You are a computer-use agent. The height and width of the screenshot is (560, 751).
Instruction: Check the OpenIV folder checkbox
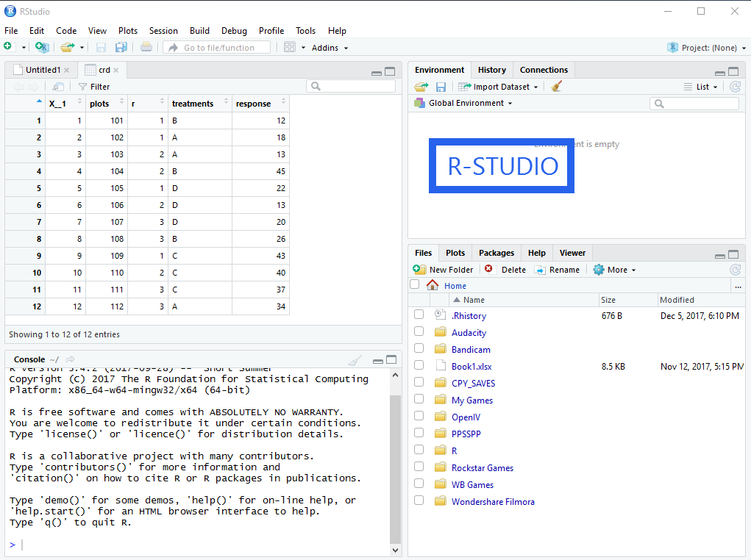(x=419, y=416)
